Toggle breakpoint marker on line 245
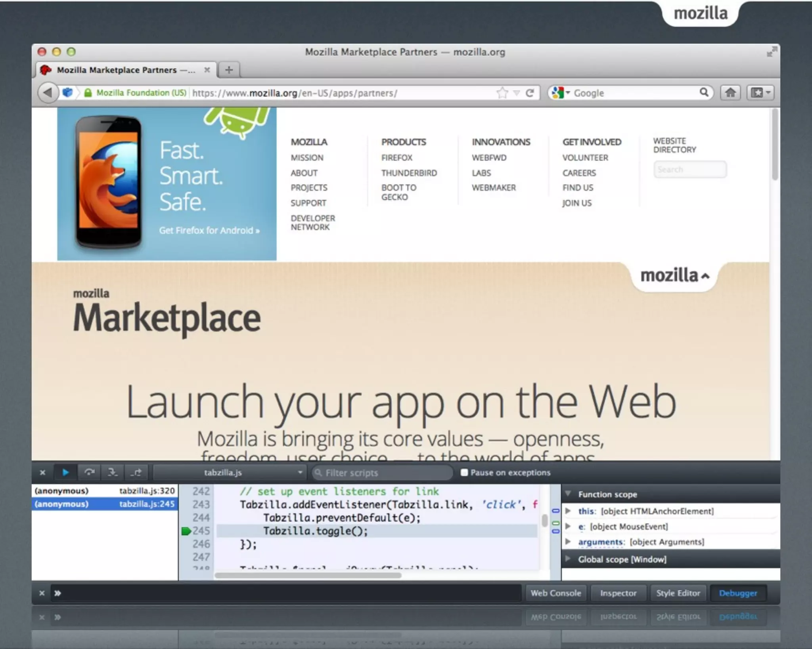812x649 pixels. pos(186,531)
